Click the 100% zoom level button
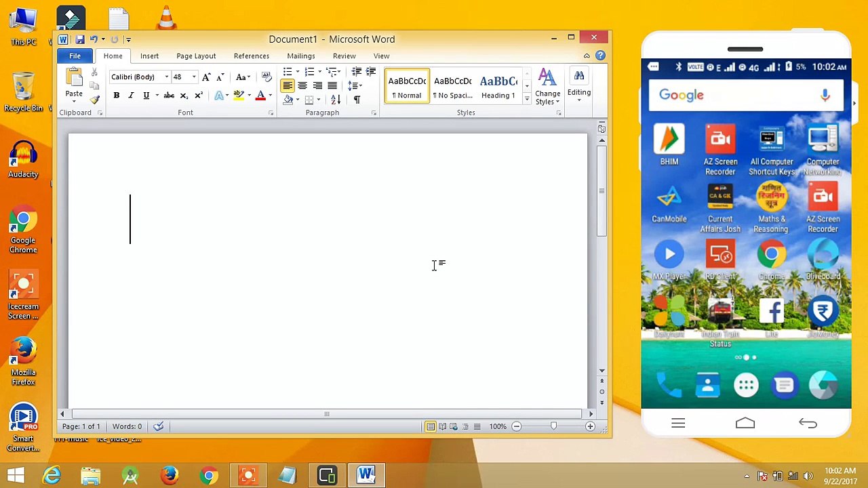Image resolution: width=868 pixels, height=488 pixels. tap(498, 426)
